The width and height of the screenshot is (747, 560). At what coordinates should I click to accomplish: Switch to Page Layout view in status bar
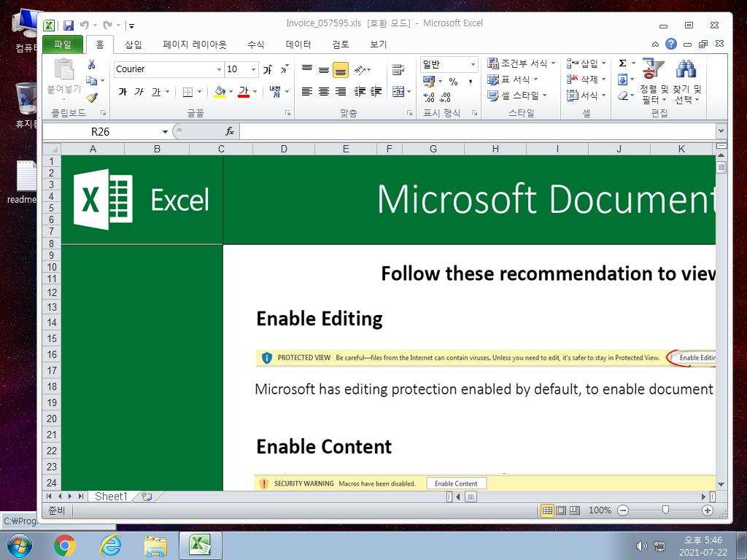coord(561,510)
